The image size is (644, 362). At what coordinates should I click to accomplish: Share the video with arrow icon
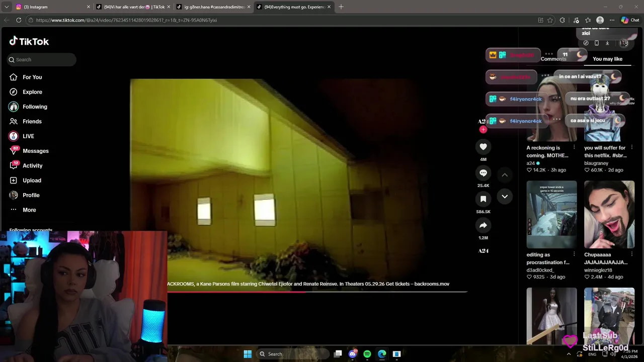tap(483, 225)
